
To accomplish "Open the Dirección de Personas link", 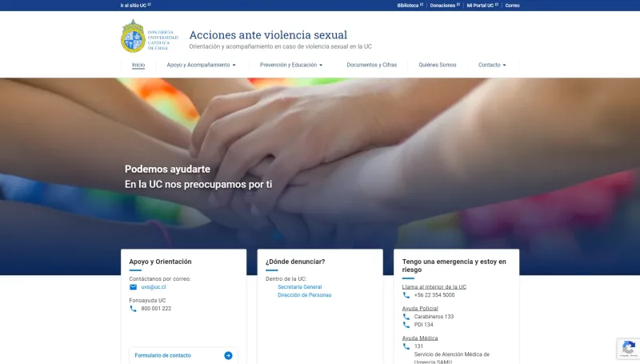I will [x=305, y=295].
